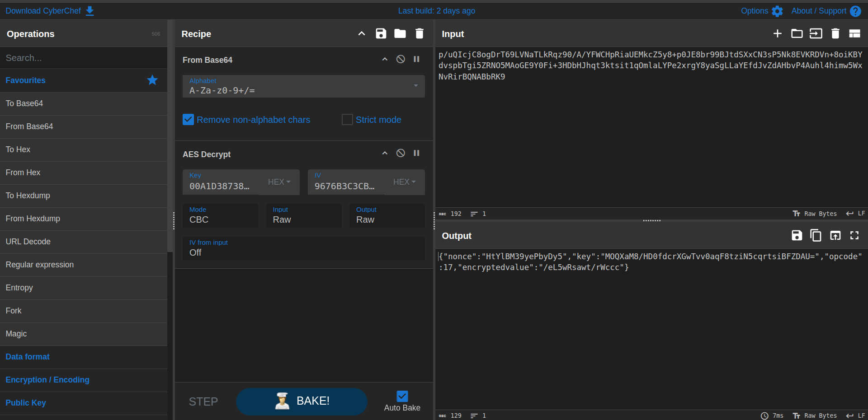Focus the operations Search field
This screenshot has width=868, height=420.
coord(84,58)
